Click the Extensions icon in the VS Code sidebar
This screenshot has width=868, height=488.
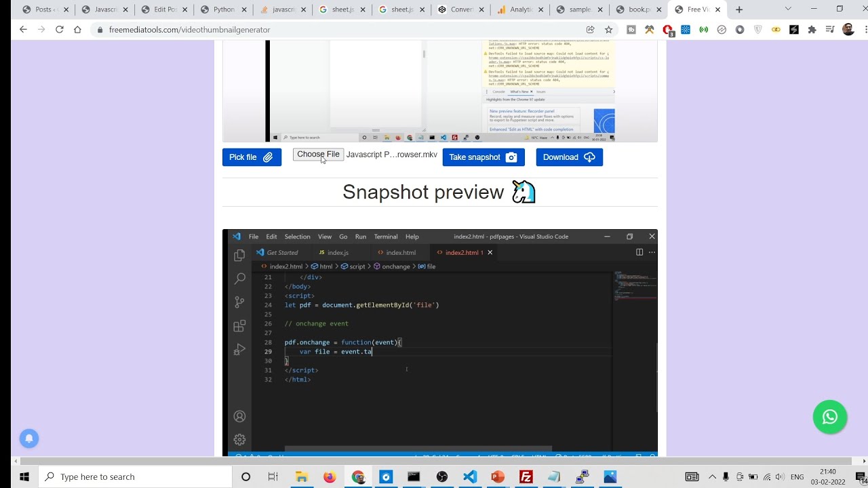coord(239,326)
